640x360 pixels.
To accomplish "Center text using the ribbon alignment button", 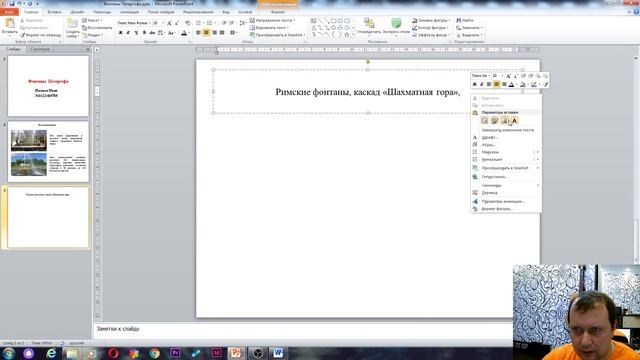I will [x=206, y=33].
